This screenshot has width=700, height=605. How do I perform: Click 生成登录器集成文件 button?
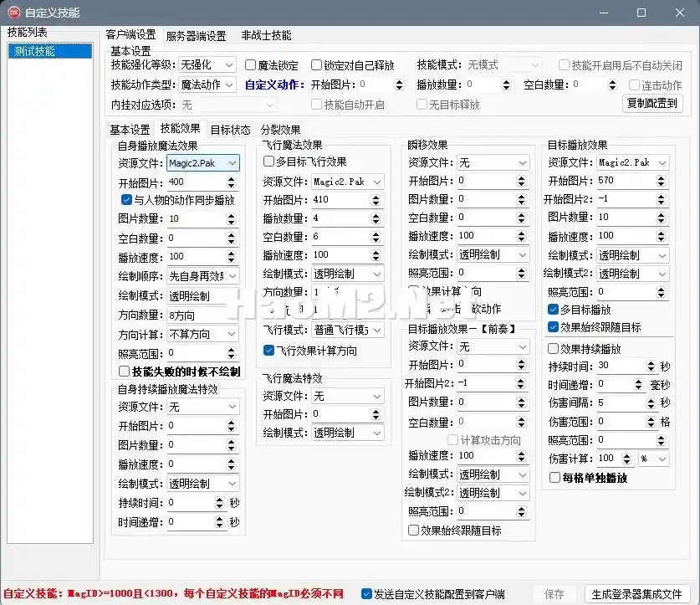tap(636, 594)
